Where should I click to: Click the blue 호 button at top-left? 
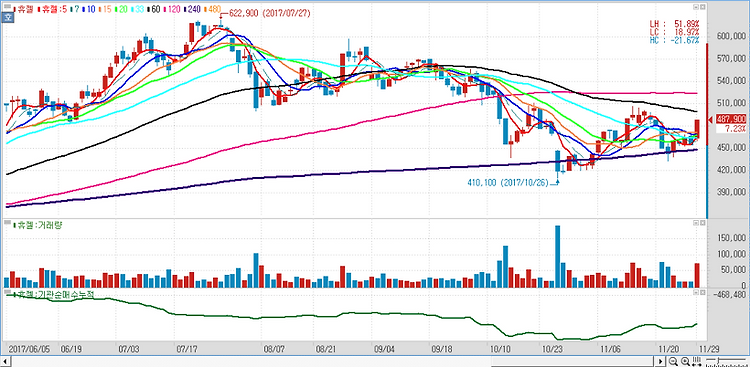(7, 17)
